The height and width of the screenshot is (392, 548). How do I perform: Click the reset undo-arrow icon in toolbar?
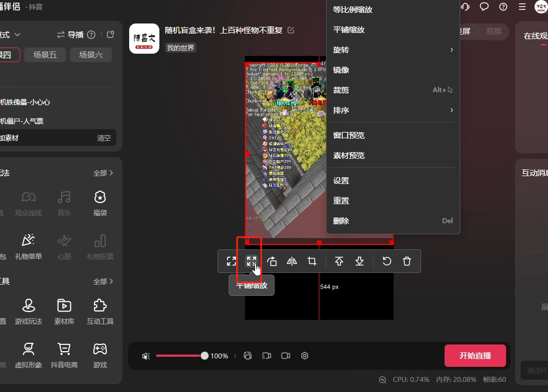(x=386, y=261)
